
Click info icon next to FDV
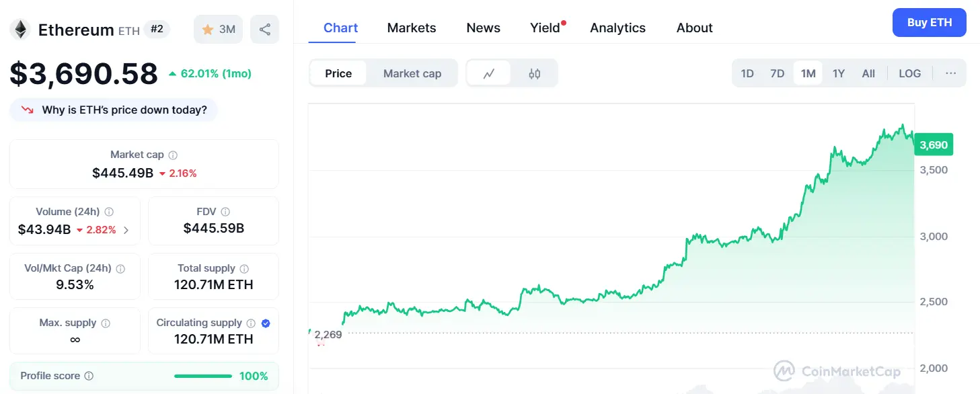tap(225, 211)
